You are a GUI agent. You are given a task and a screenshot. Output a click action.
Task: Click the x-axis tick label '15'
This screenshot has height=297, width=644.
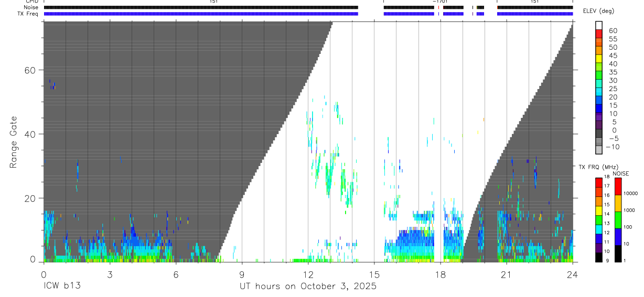(374, 274)
